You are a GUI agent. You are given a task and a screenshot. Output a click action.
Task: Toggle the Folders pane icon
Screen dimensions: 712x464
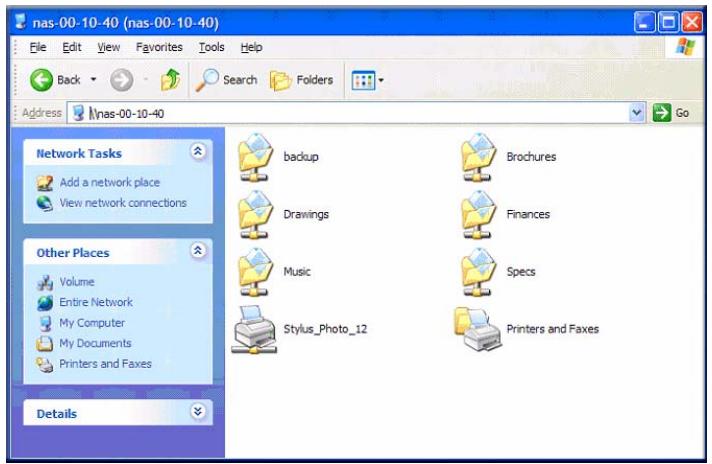pyautogui.click(x=280, y=81)
